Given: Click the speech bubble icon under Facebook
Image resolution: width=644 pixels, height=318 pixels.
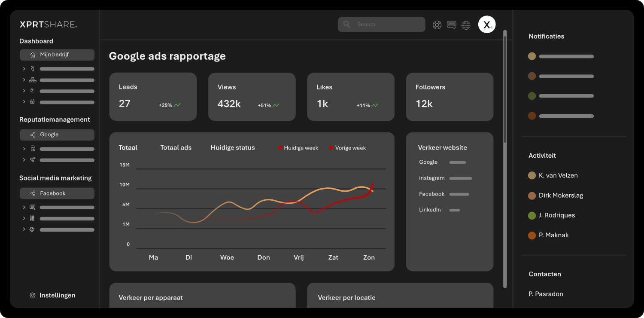Looking at the screenshot, I should click(x=33, y=207).
